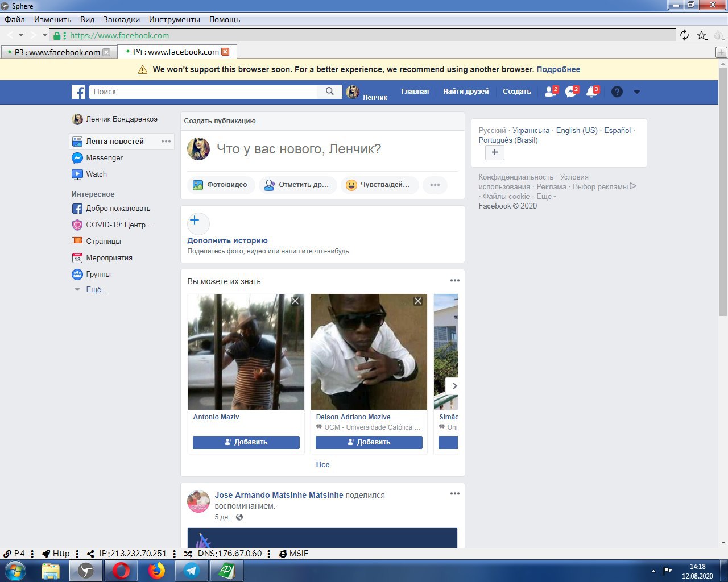This screenshot has width=728, height=582.
Task: Open the Инструменты menu
Action: (175, 19)
